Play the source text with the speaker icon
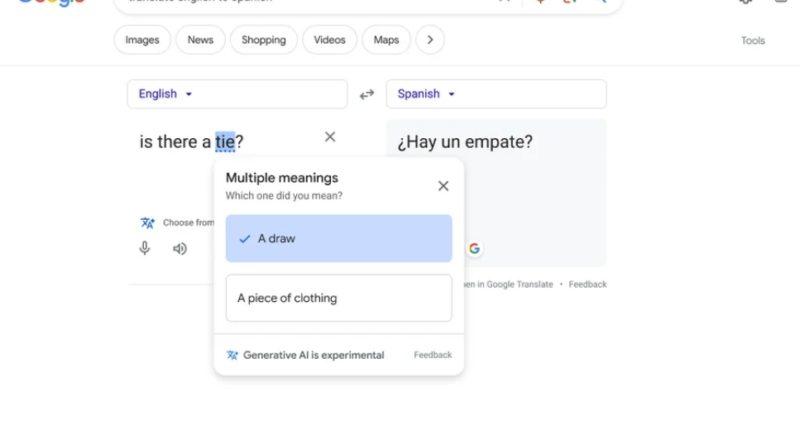The width and height of the screenshot is (800, 430). click(180, 248)
